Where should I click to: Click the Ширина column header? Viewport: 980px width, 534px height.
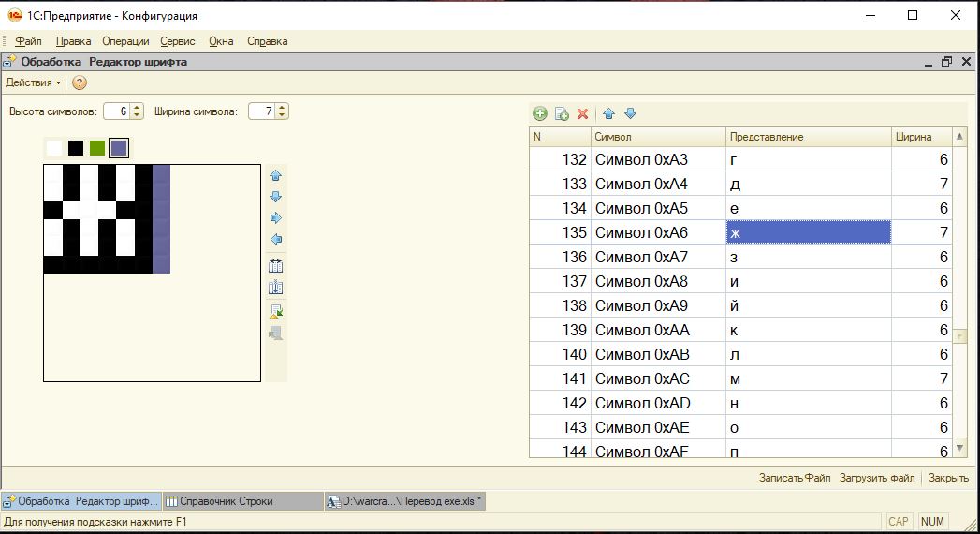tap(922, 137)
